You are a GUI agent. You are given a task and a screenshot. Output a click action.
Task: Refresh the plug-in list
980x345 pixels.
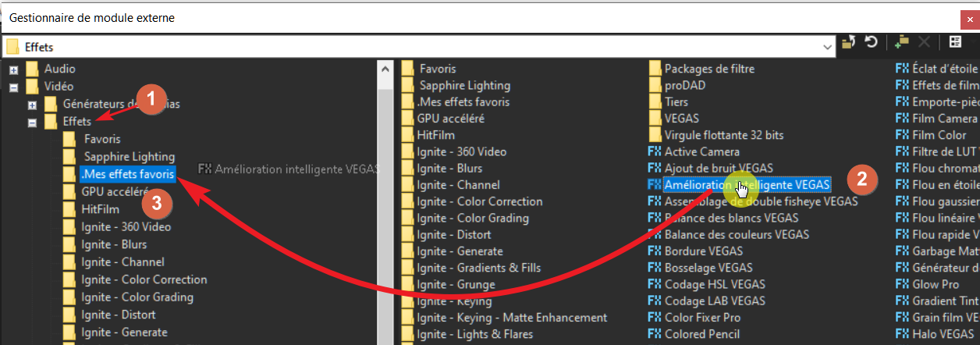[x=871, y=42]
